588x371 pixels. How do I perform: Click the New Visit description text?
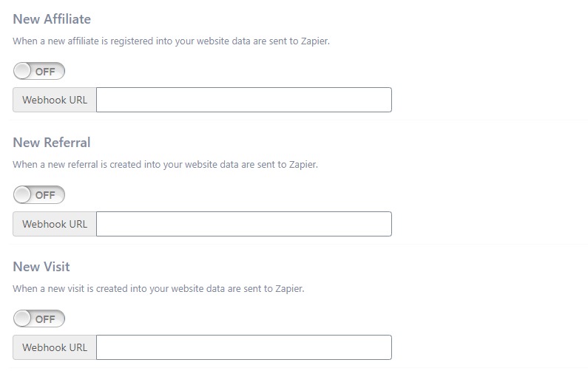tap(158, 289)
